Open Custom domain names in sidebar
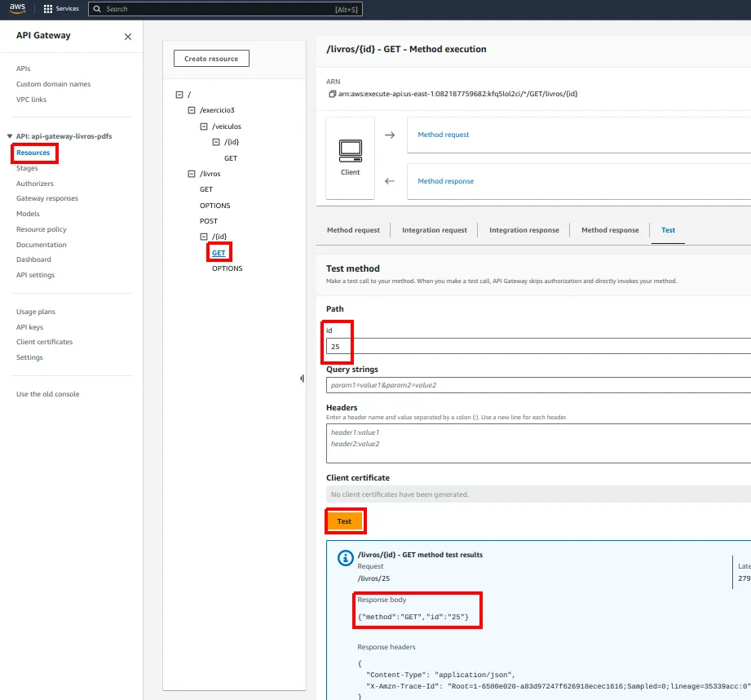This screenshot has height=700, width=751. coord(53,84)
